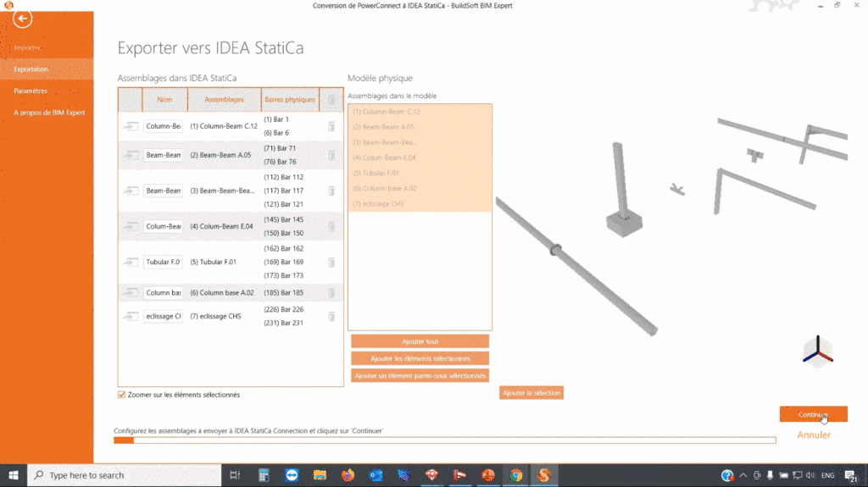Open Firefox from the taskbar

[348, 475]
